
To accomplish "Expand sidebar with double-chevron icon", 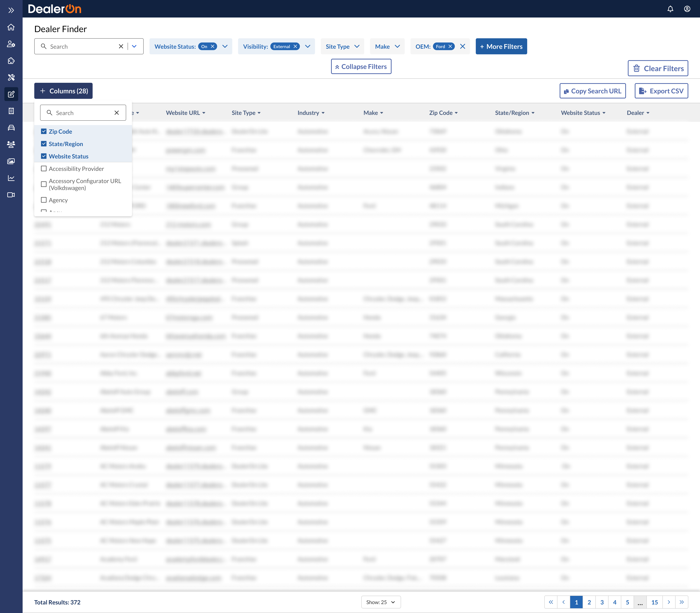I will pyautogui.click(x=11, y=10).
